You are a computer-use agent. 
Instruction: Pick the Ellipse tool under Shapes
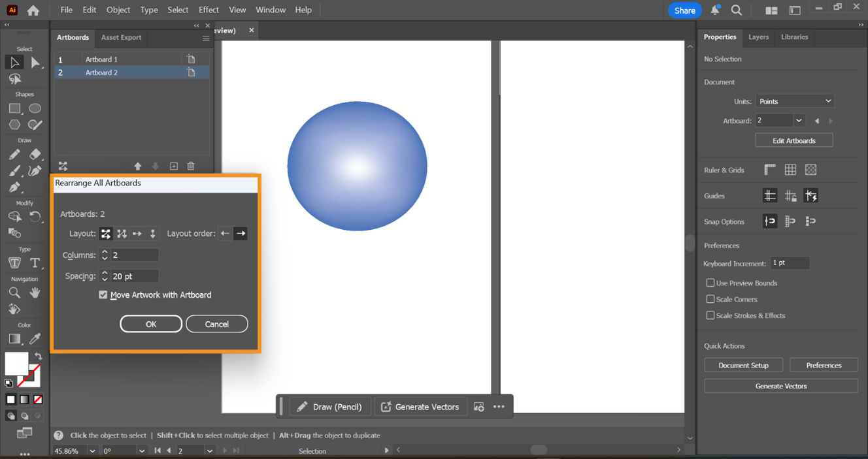click(x=35, y=108)
